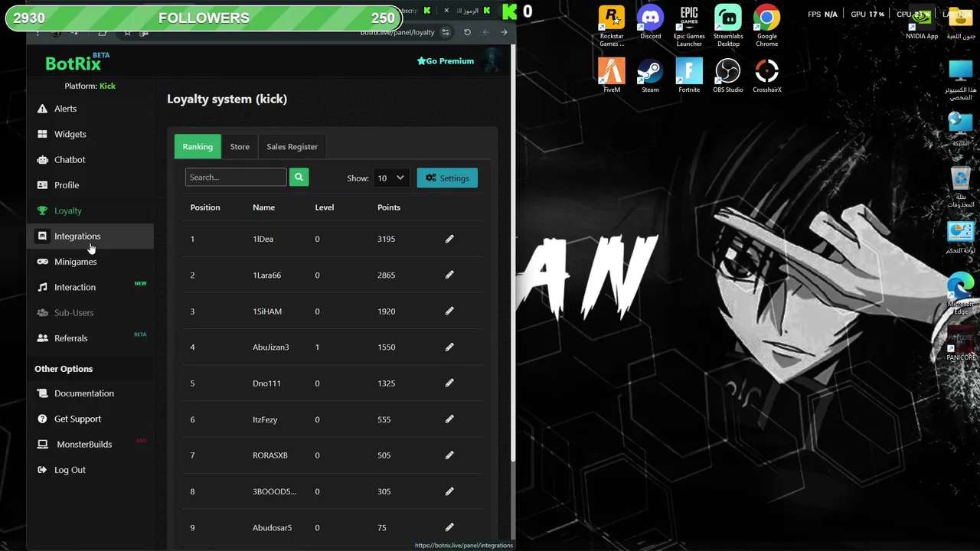
Task: Open the PANICORE desktop shortcut
Action: (960, 343)
